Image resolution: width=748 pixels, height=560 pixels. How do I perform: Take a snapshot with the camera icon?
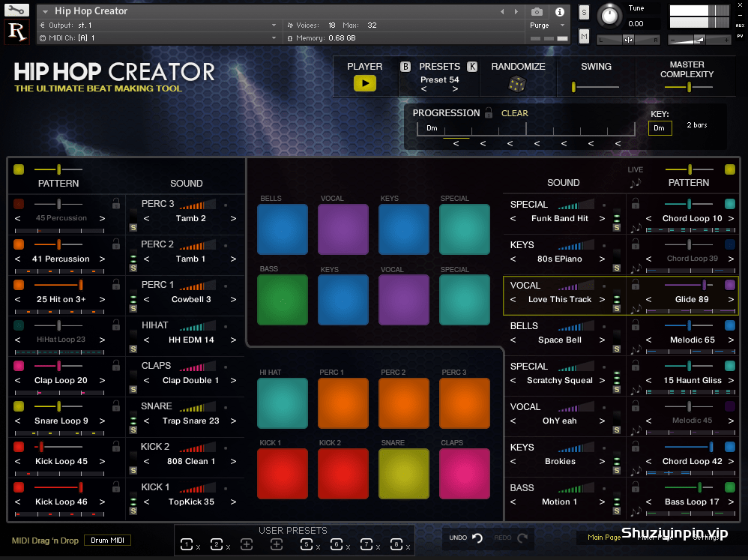coord(537,11)
